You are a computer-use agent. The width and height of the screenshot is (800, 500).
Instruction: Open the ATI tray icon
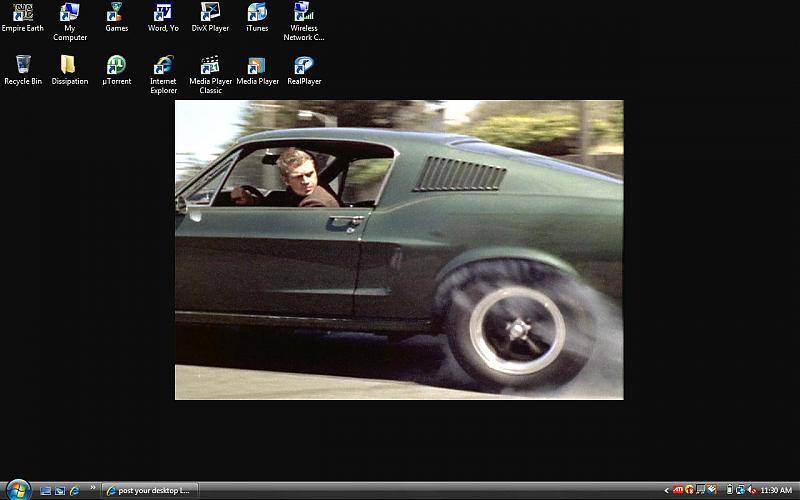tap(678, 490)
